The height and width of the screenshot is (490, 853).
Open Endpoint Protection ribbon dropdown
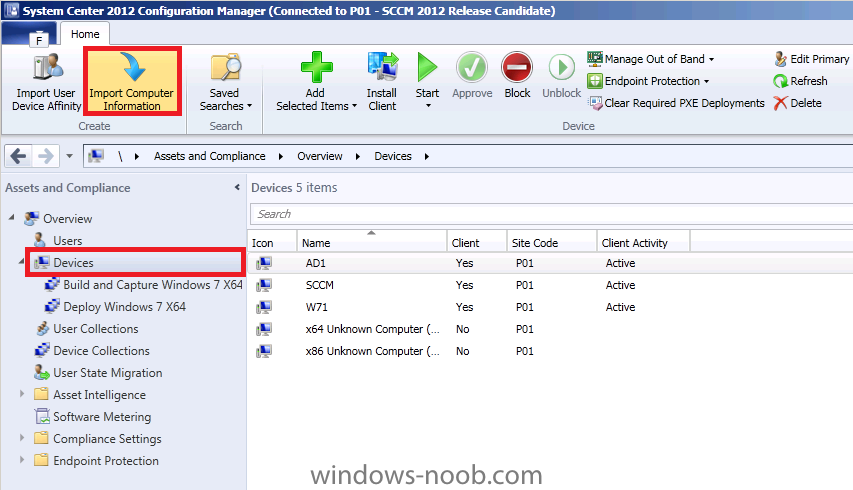[648, 81]
